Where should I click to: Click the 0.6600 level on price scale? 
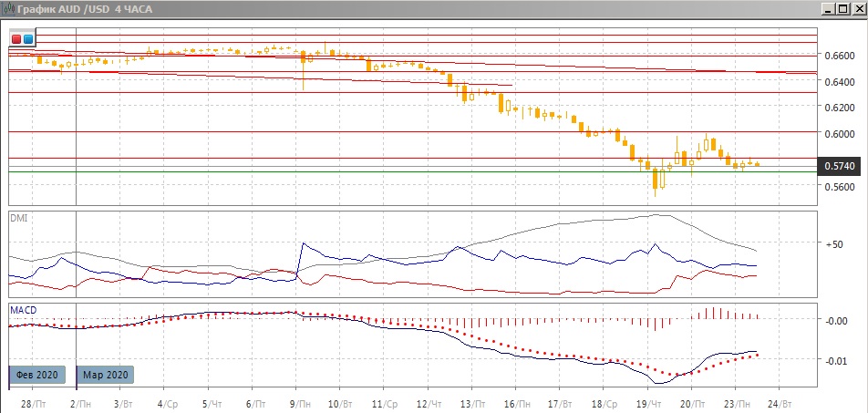tap(838, 56)
